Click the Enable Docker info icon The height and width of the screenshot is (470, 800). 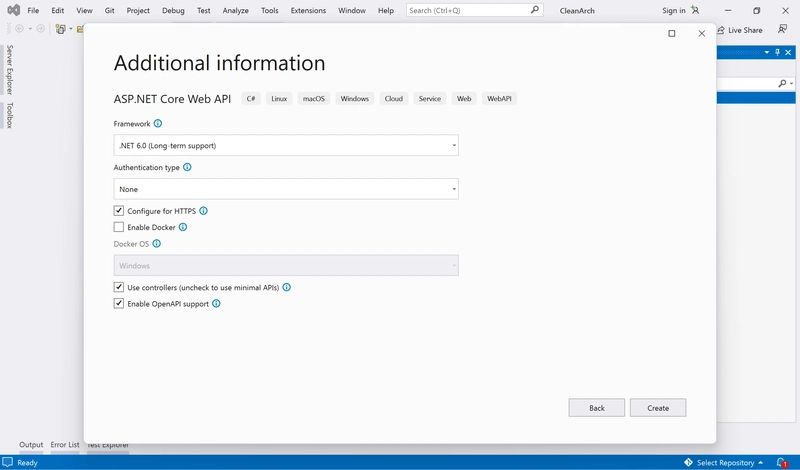tap(183, 227)
